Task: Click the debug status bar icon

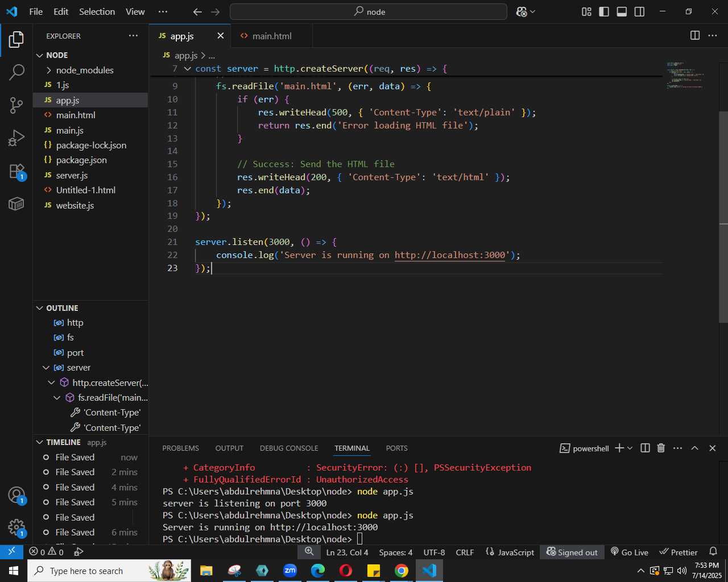Action: click(x=78, y=552)
